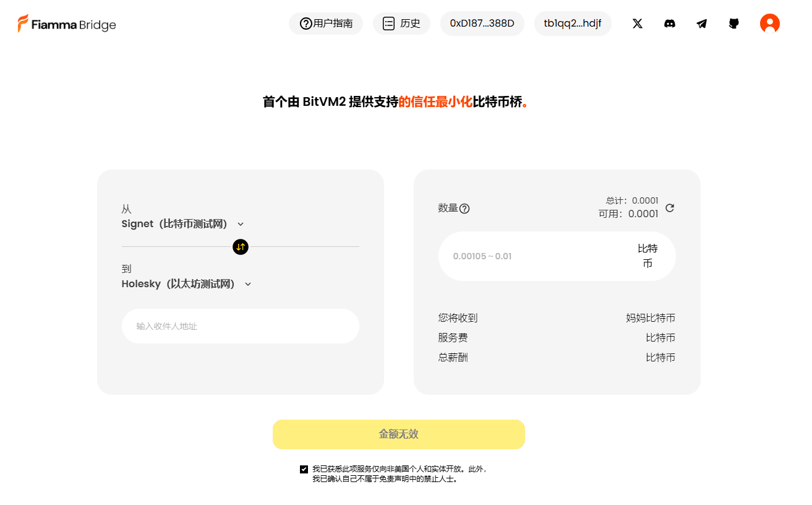Focus the 输入收件人地址 recipient address field
Screen dimensions: 812x505
pyautogui.click(x=241, y=326)
